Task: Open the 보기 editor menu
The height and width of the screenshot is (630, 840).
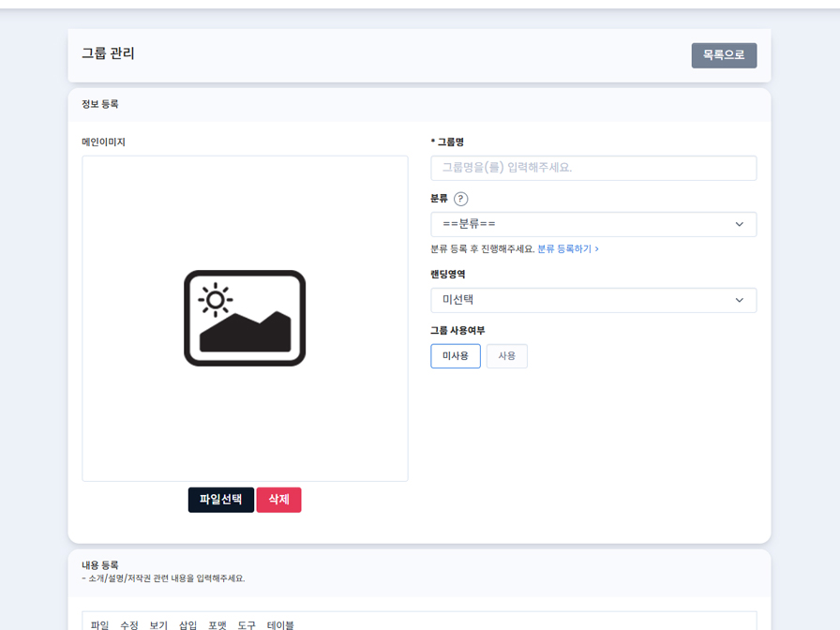Action: (x=158, y=624)
